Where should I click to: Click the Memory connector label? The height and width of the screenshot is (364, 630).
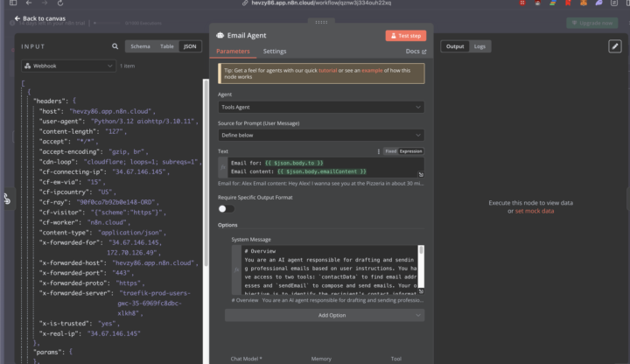[321, 359]
